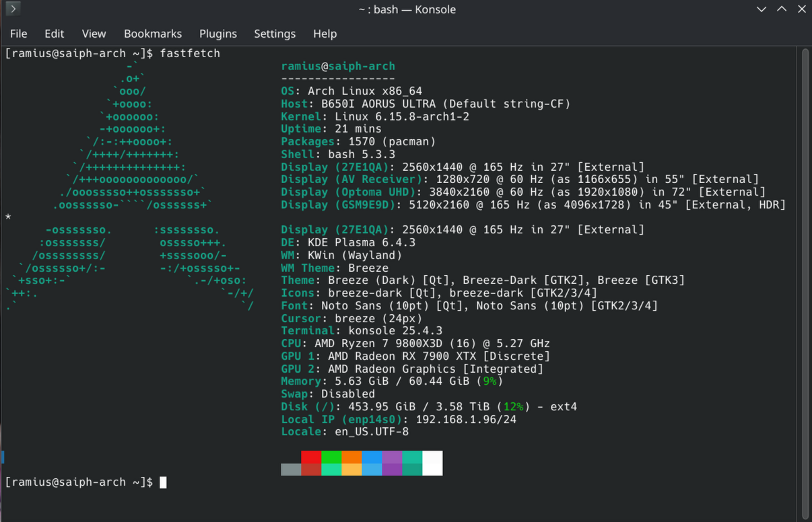Screen dimensions: 812x522
Task: Pick the bright green swatch in the upper palette row
Action: pyautogui.click(x=331, y=457)
